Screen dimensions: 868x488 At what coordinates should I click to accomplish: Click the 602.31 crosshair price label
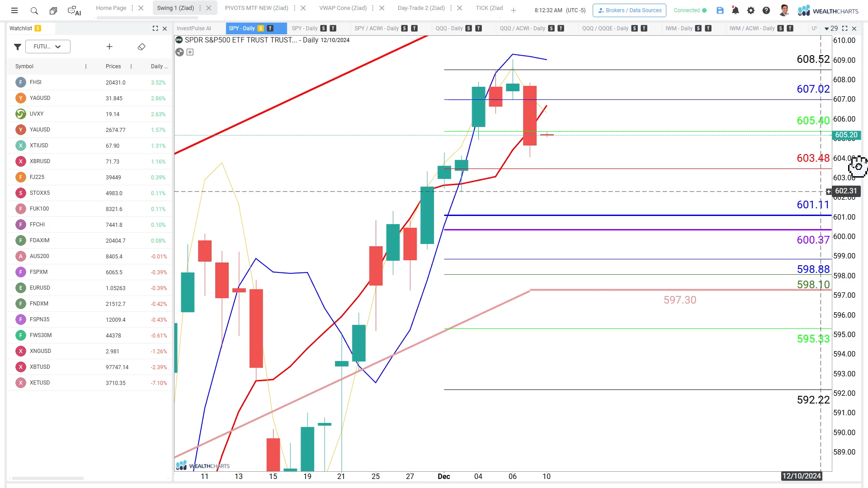tap(846, 191)
